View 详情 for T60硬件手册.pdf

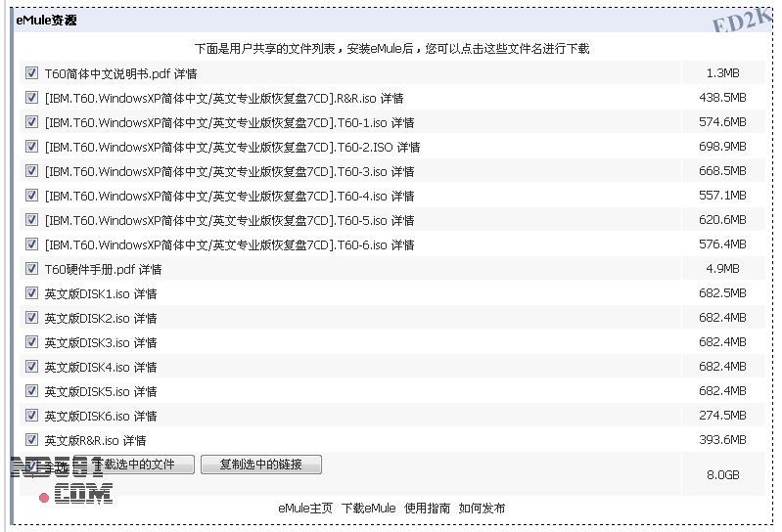(151, 269)
